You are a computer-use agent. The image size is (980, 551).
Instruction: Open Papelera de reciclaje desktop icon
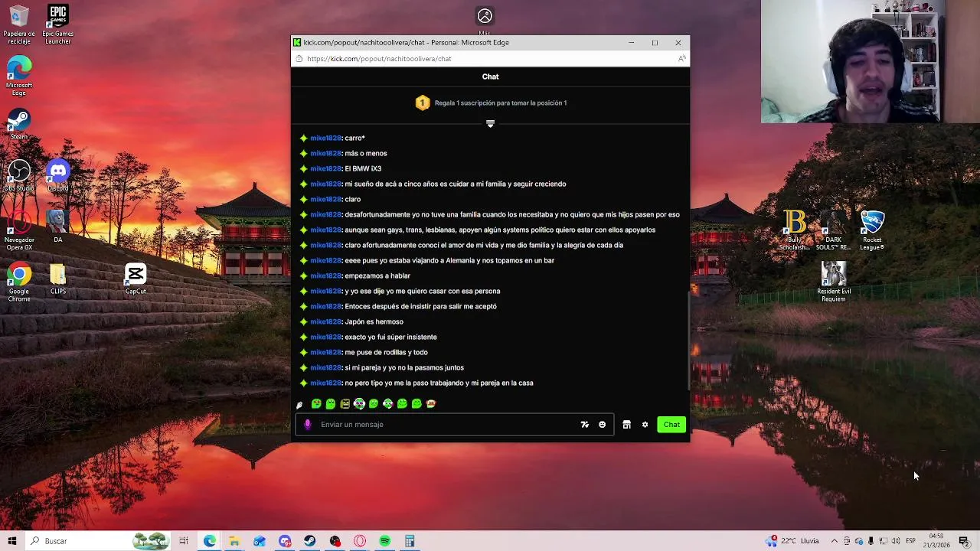tap(19, 24)
